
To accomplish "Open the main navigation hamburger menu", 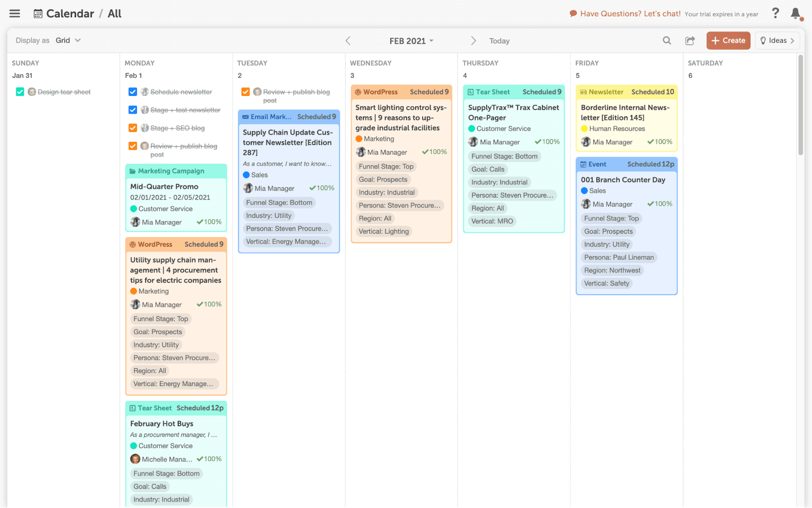I will (14, 13).
